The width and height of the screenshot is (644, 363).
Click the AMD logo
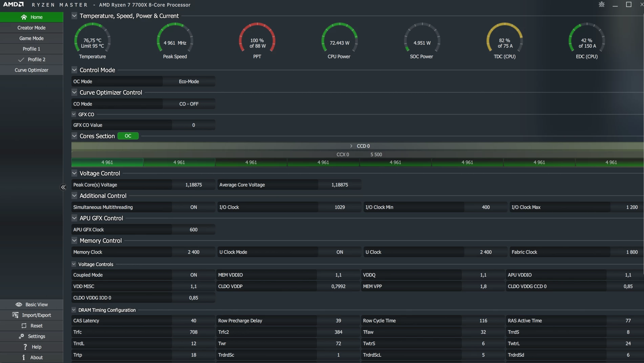pos(14,4)
